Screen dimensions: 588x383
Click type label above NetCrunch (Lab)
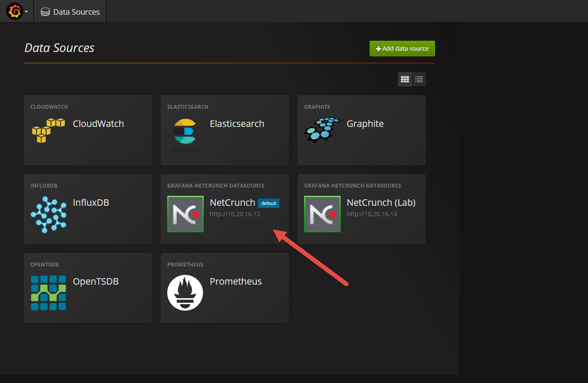353,185
